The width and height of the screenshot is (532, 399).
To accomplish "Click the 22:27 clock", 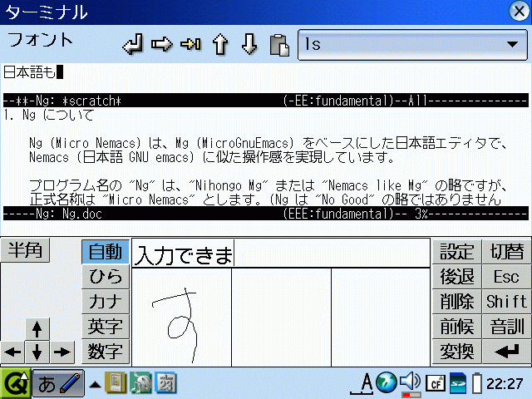I will pos(505,384).
